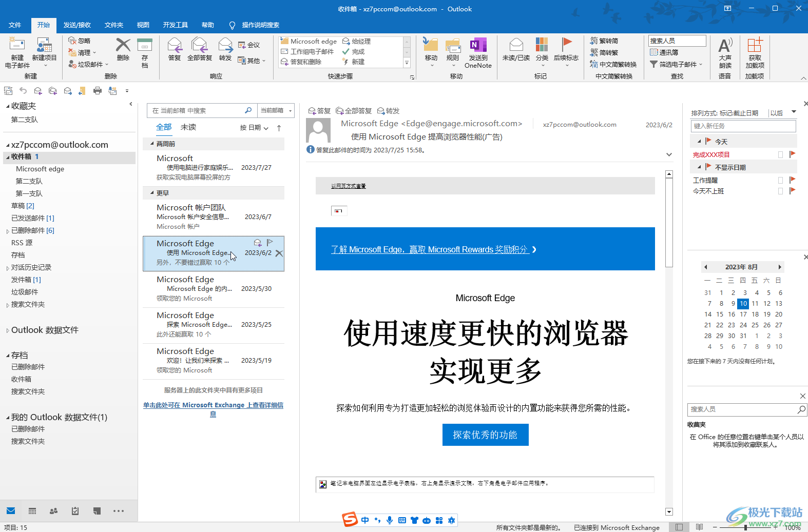Collapse the 更早 message group
808x532 pixels.
pyautogui.click(x=152, y=193)
